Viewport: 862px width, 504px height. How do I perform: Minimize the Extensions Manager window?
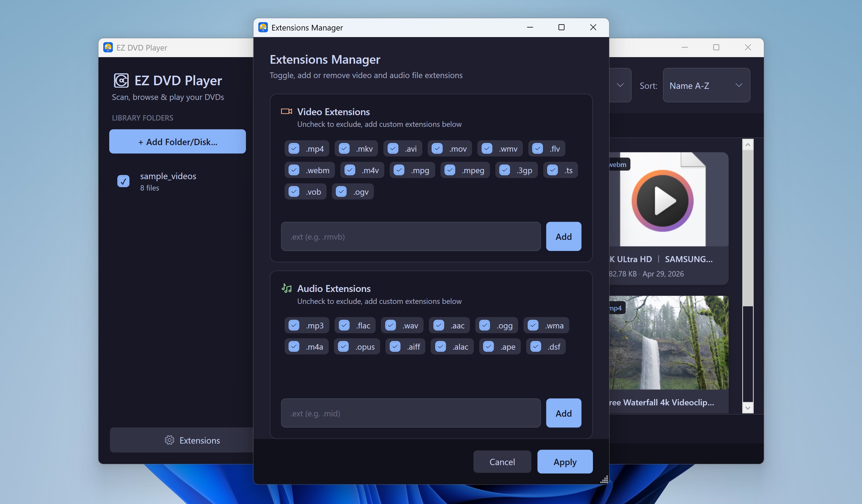pos(530,27)
